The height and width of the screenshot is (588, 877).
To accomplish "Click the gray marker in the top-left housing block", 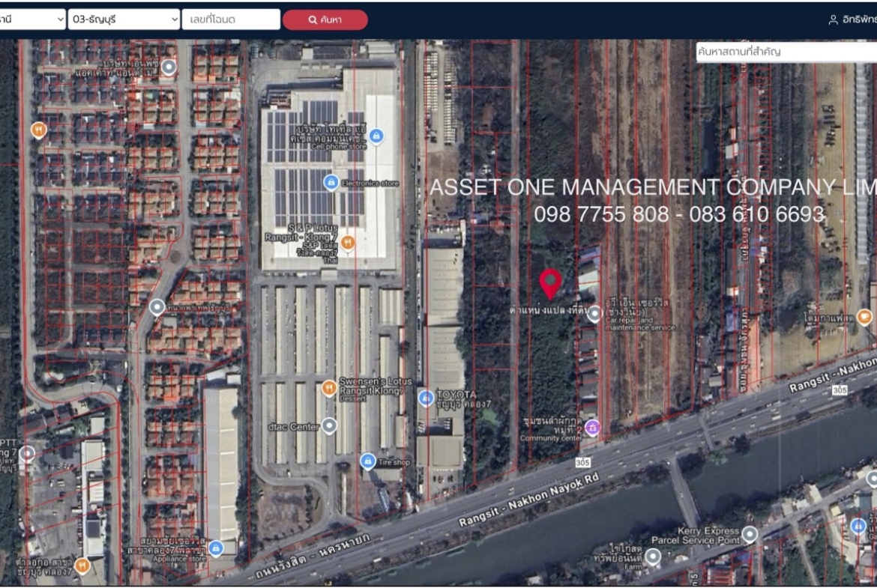I will coord(169,67).
